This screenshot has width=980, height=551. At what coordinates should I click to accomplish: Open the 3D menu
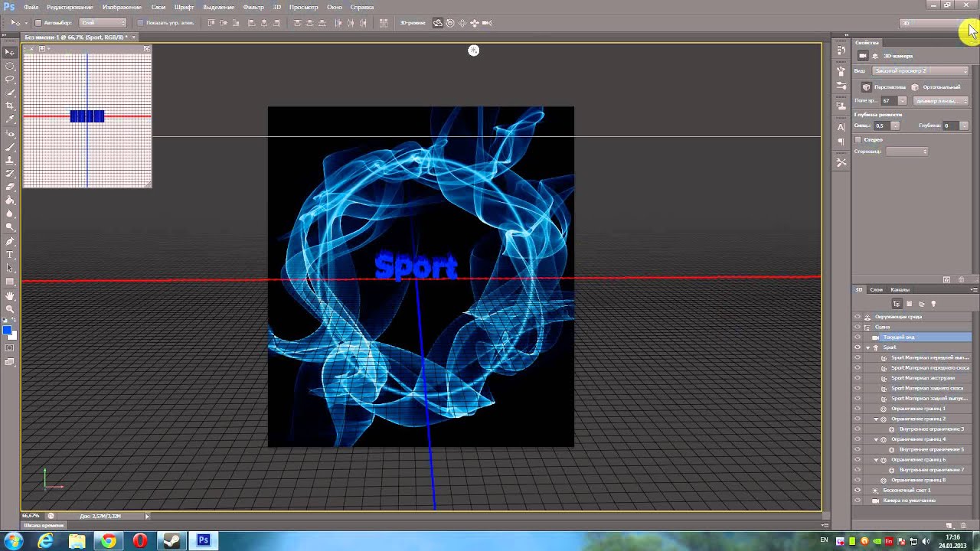point(277,7)
